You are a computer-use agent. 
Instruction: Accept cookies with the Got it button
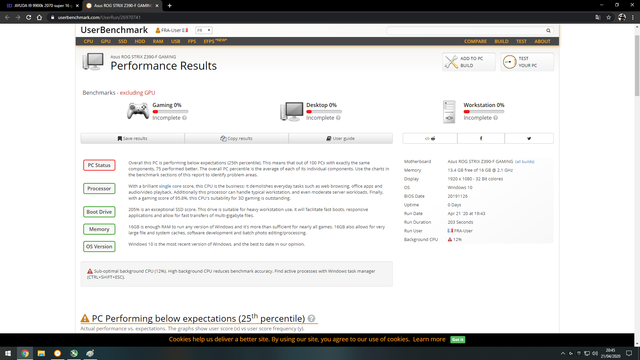[458, 340]
